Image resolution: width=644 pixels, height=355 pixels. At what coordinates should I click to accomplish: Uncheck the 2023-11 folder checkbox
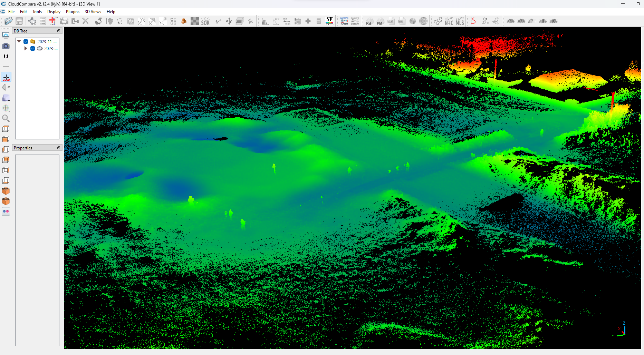click(x=26, y=41)
